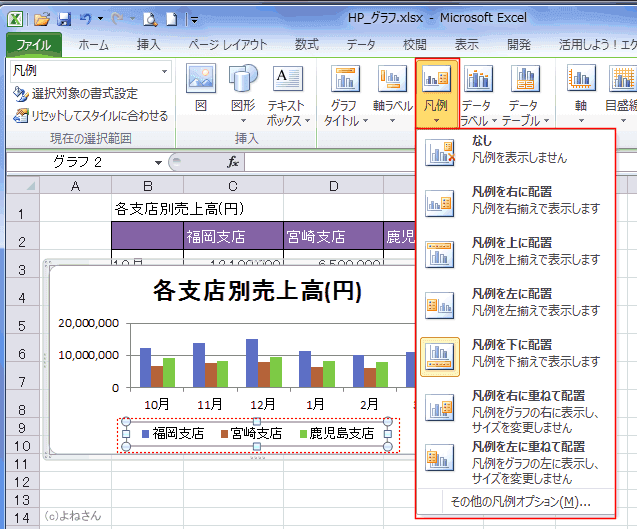This screenshot has width=637, height=529.
Task: Select 鹿児島支店 legend entry in chart
Action: click(x=336, y=434)
